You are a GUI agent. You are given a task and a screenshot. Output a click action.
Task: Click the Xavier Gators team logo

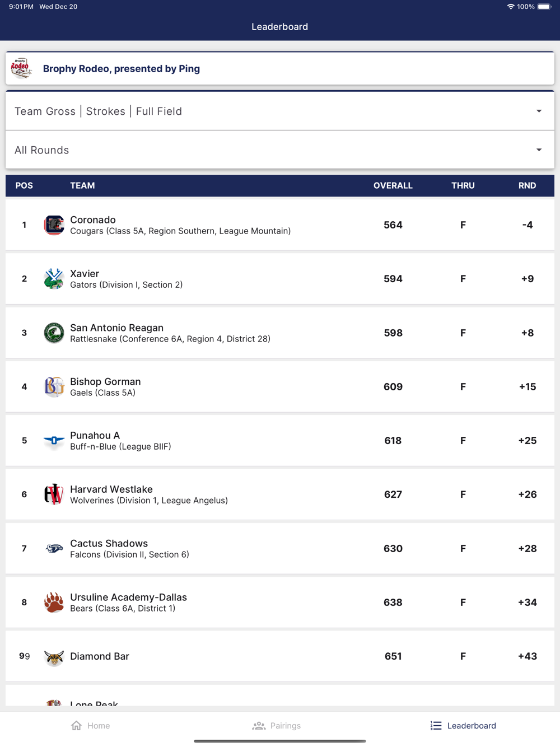(x=54, y=279)
